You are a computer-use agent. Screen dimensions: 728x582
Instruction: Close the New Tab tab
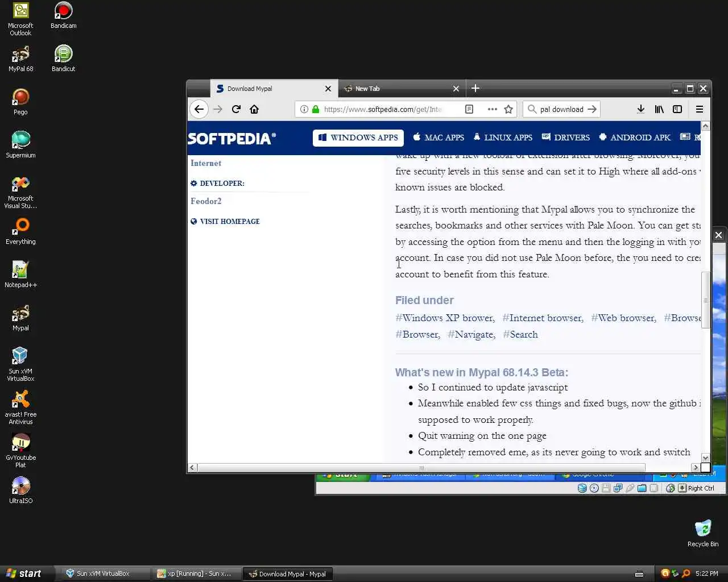pos(456,89)
